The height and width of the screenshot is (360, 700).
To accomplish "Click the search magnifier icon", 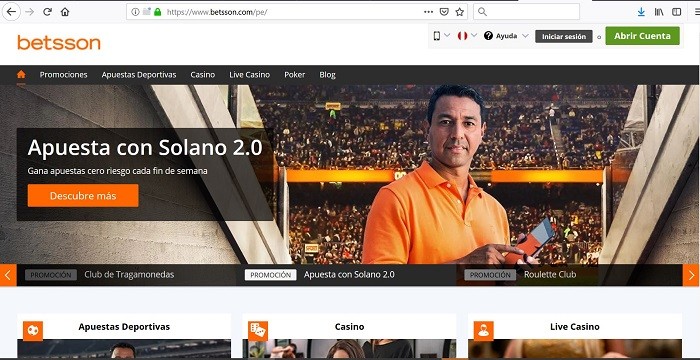I will [482, 12].
